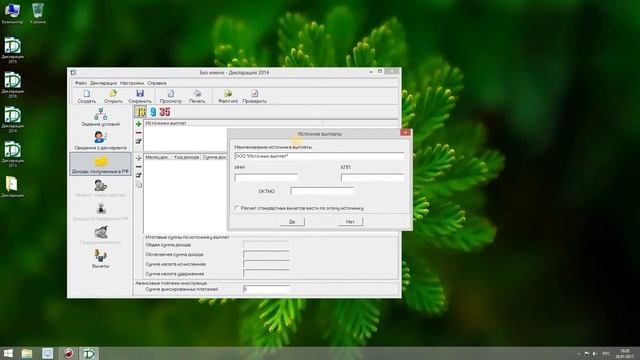Switch to the 13 percent rate
The height and width of the screenshot is (360, 640).
pos(140,112)
